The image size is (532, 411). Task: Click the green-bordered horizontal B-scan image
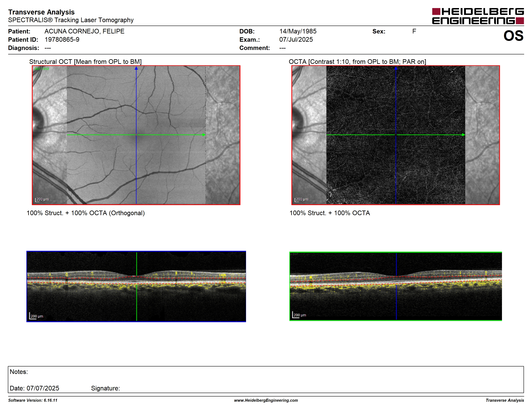coord(396,286)
